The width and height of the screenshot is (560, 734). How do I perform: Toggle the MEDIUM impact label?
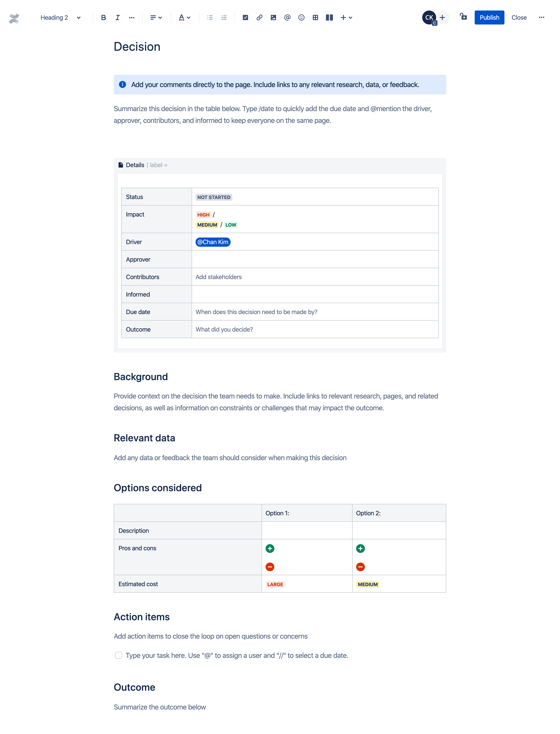point(207,225)
